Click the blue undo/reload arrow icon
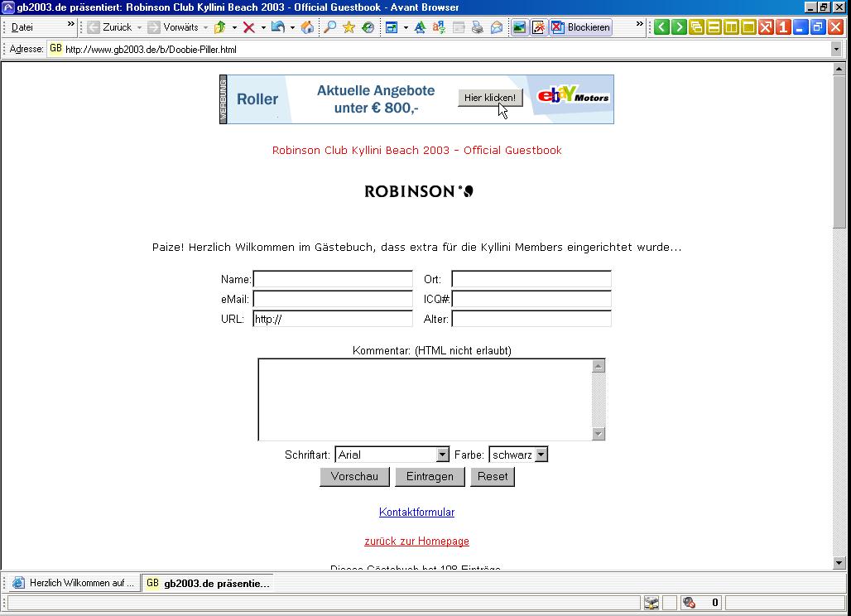 [x=278, y=27]
